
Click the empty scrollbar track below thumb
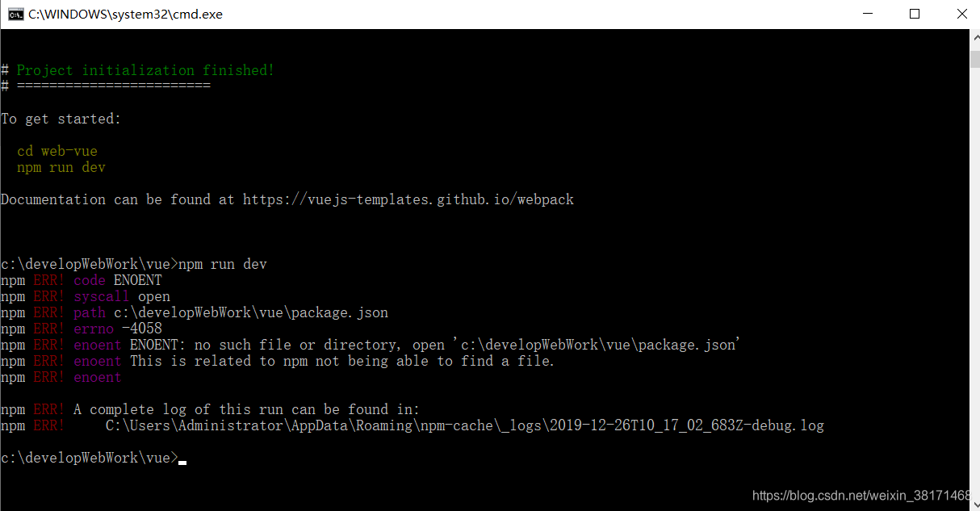(974, 283)
